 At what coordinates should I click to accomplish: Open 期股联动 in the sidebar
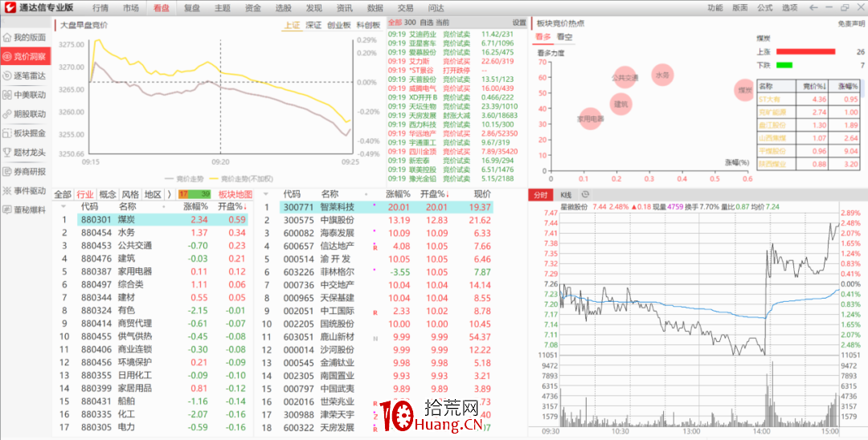[x=26, y=114]
